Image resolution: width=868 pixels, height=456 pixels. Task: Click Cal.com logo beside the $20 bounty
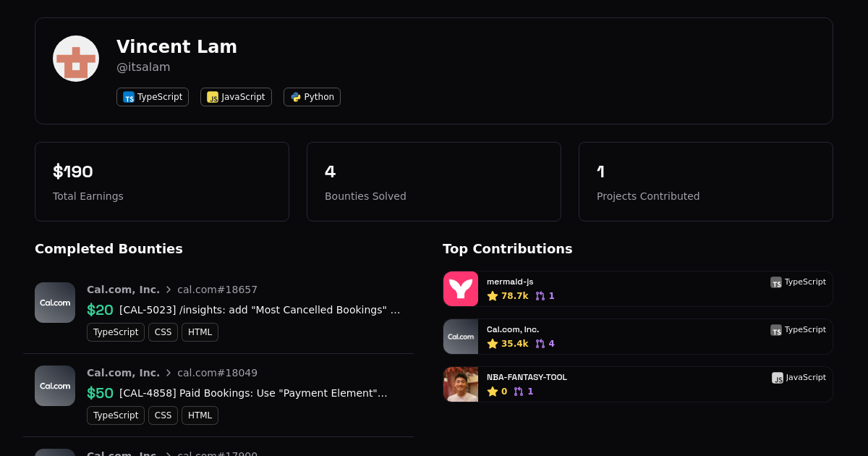[55, 303]
